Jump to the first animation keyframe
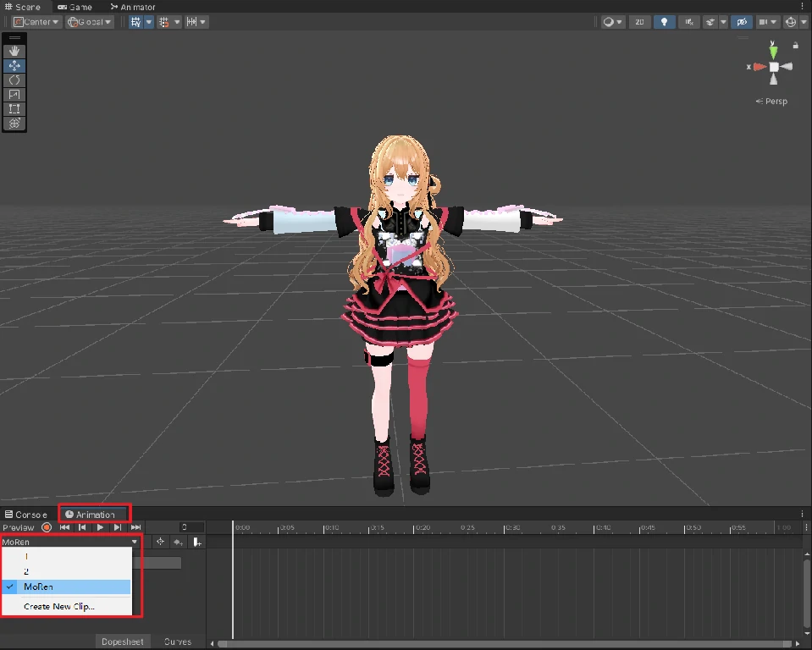This screenshot has height=650, width=812. tap(64, 527)
